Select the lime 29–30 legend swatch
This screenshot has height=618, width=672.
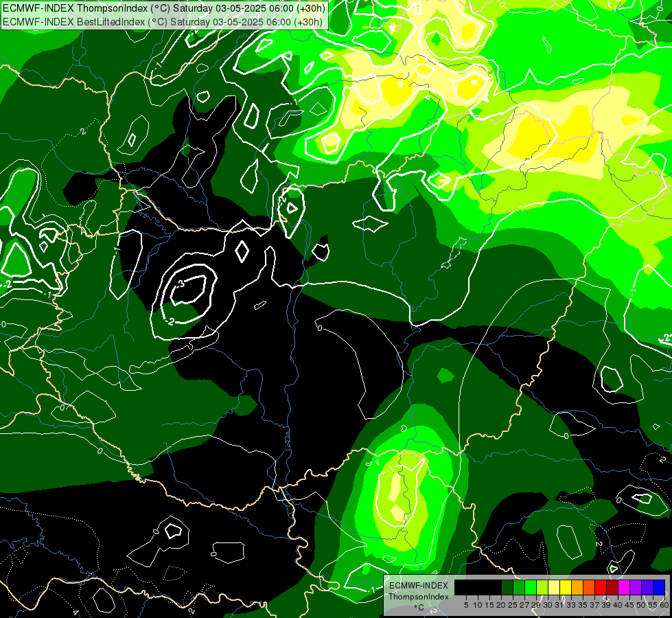542,587
